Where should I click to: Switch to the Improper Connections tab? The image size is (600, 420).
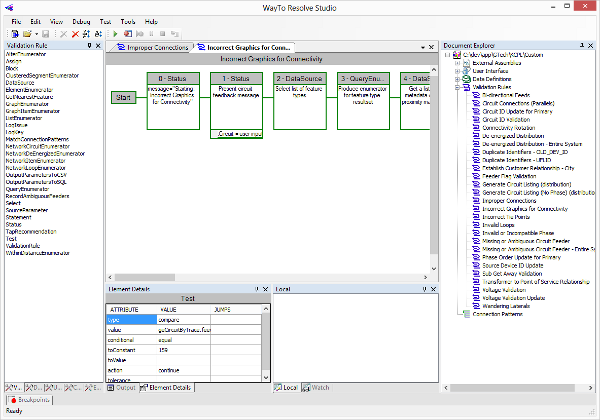(x=153, y=47)
